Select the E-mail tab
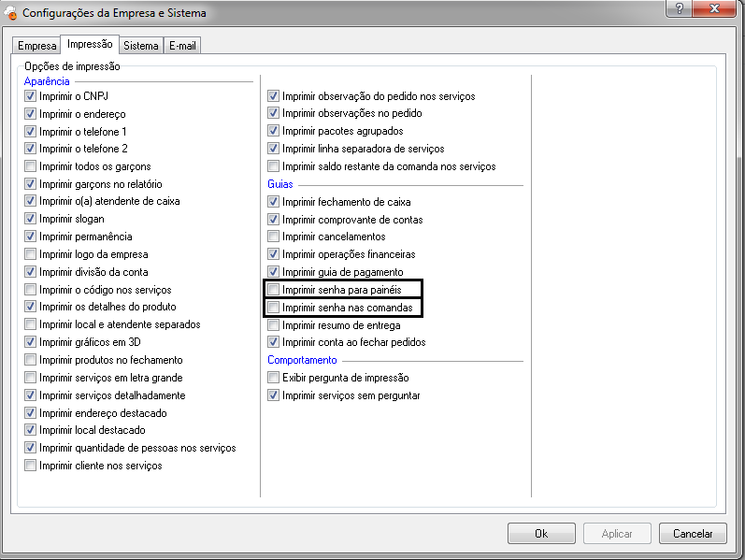 (183, 46)
